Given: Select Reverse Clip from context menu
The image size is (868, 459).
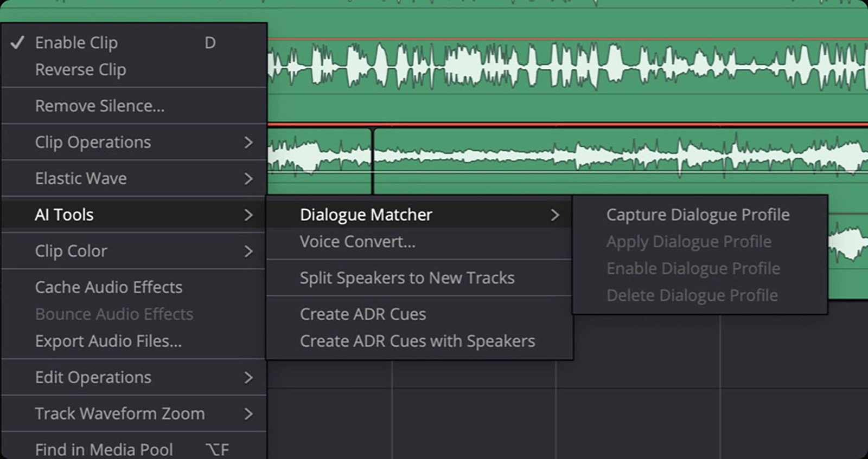Looking at the screenshot, I should pos(80,70).
